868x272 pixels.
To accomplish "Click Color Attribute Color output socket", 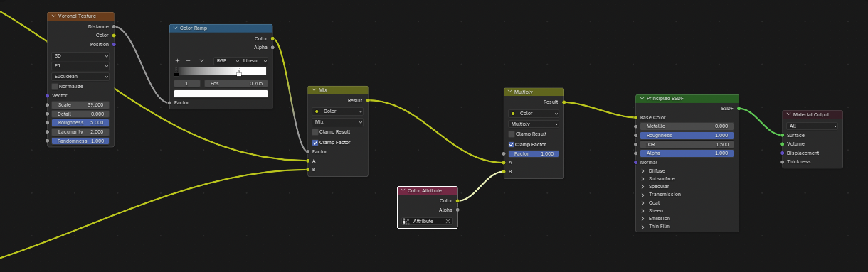I will [457, 201].
